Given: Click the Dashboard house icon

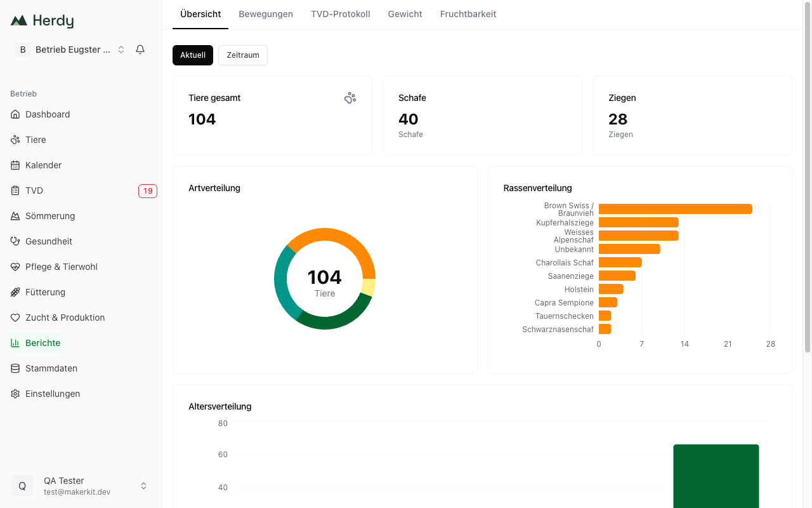Looking at the screenshot, I should pos(15,114).
